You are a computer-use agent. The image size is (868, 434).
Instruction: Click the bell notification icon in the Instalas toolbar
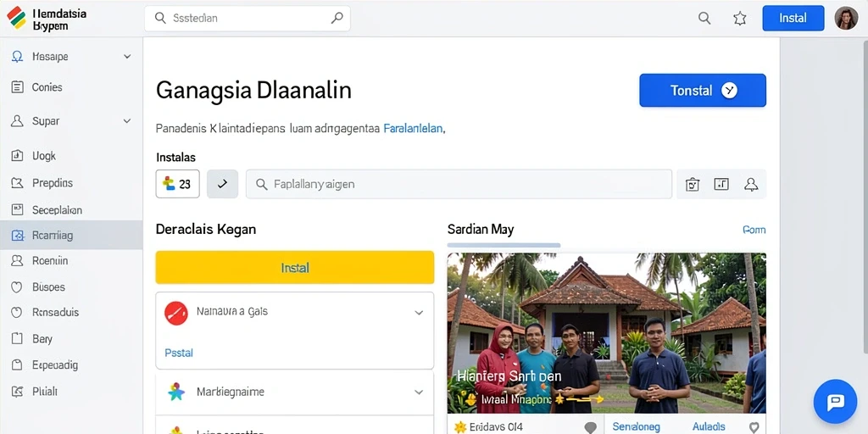[751, 184]
